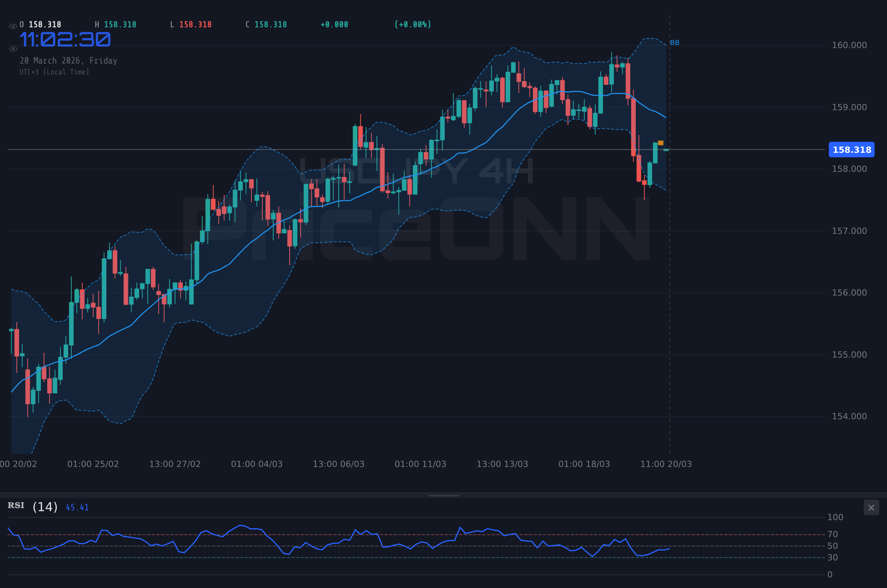
Task: Click the H high value 158.318
Action: point(115,24)
